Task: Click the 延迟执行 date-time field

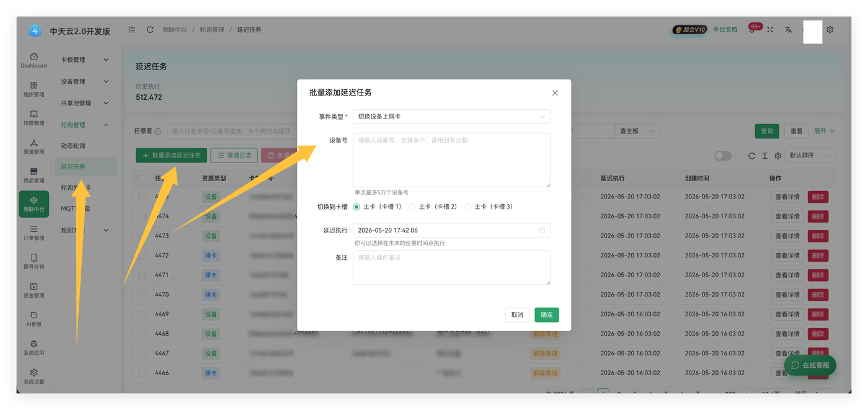Action: point(451,230)
